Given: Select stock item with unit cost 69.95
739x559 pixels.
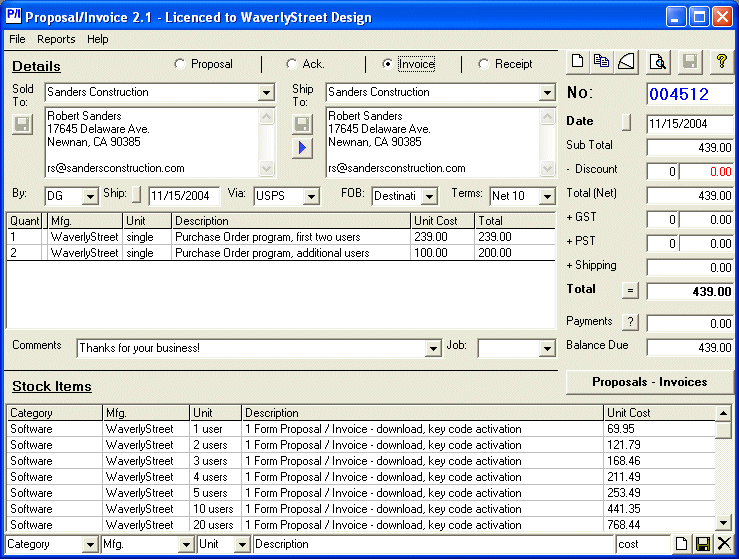Looking at the screenshot, I should [361, 429].
